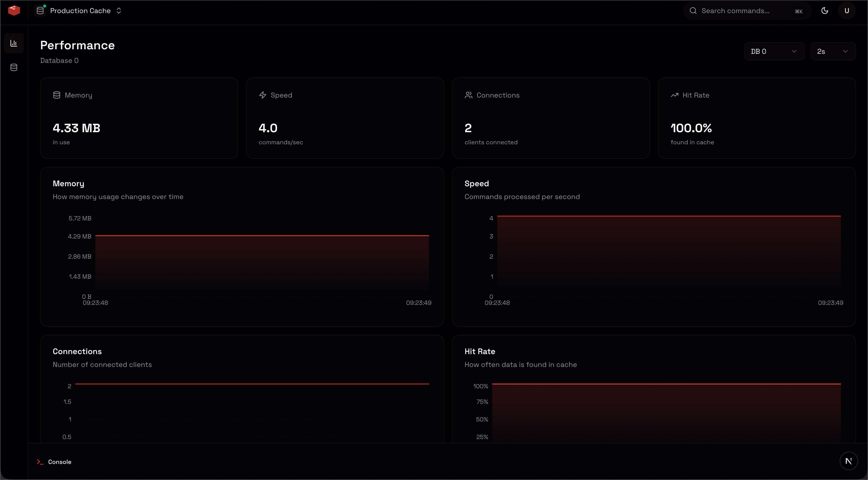This screenshot has width=868, height=480.
Task: Click the 4.29 MB axis label
Action: pyautogui.click(x=80, y=236)
